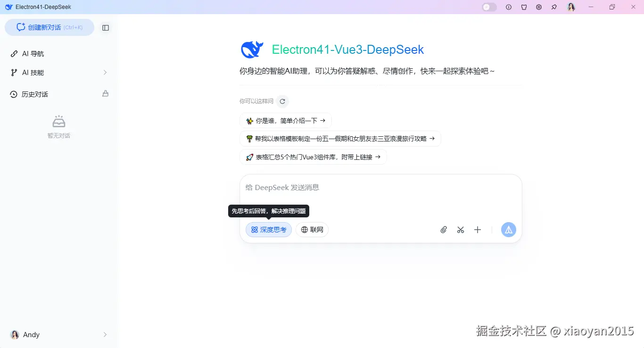The image size is (644, 348).
Task: Open app info via the info icon
Action: click(508, 7)
